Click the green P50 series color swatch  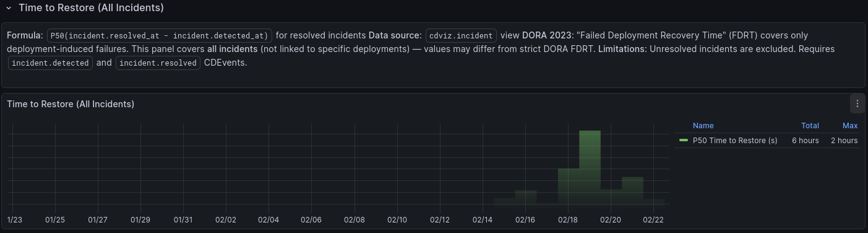(x=684, y=141)
